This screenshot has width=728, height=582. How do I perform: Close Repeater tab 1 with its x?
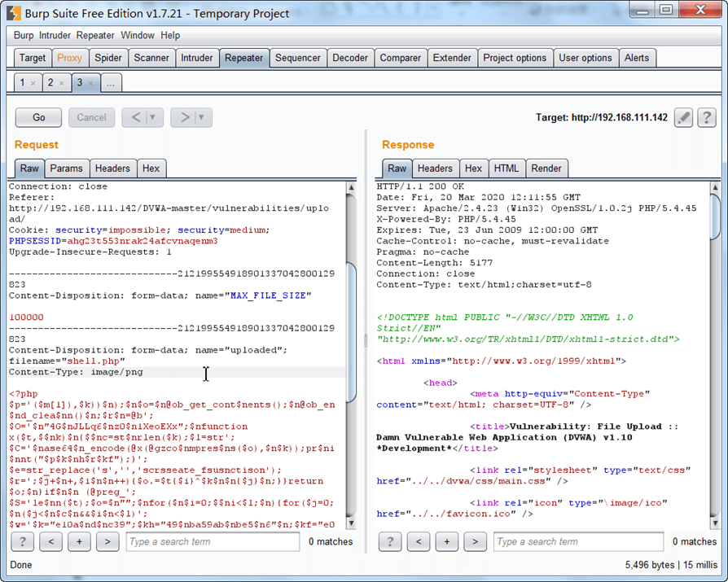tap(33, 84)
